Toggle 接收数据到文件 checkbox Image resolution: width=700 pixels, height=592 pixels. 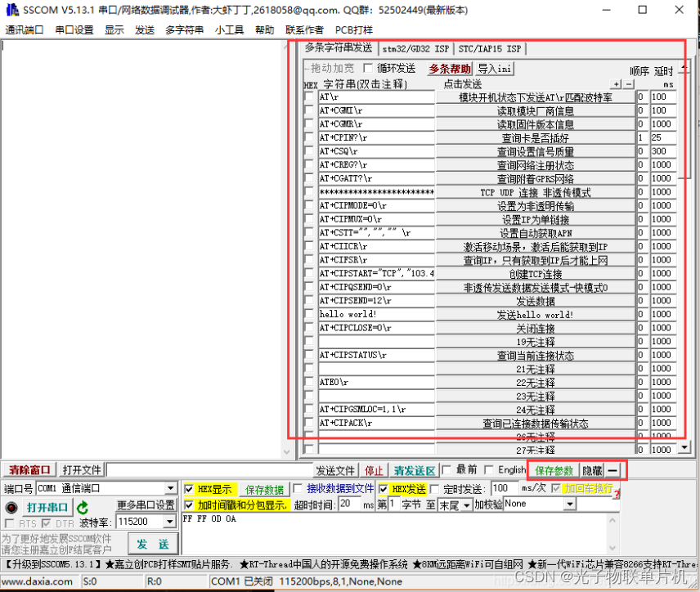click(298, 489)
